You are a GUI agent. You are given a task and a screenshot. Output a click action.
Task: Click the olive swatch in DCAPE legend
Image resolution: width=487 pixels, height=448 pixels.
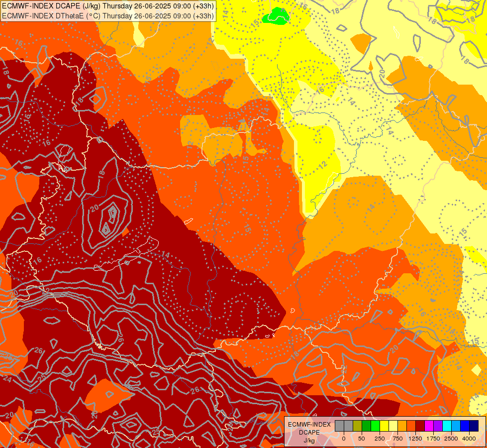[x=358, y=426]
